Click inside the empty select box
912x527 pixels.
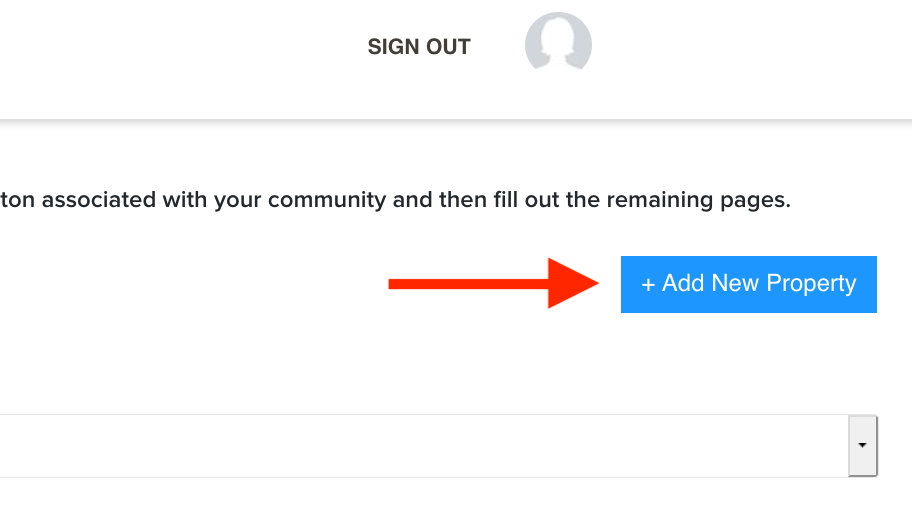(x=423, y=446)
